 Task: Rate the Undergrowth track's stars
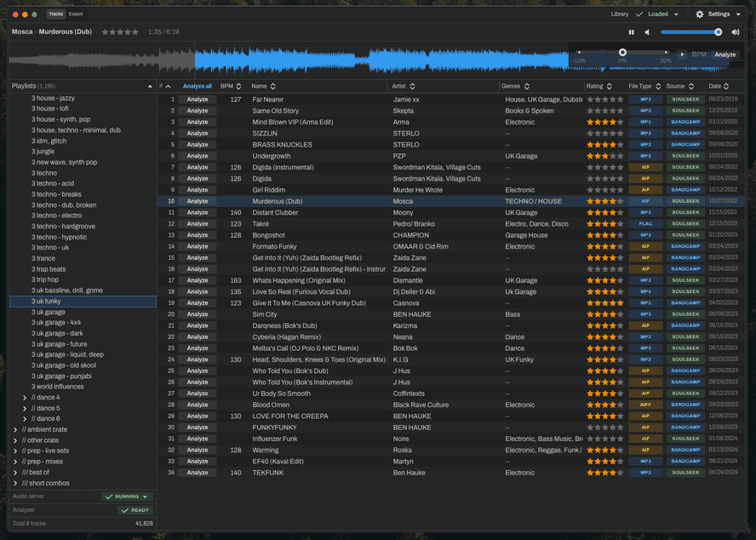[x=605, y=157]
